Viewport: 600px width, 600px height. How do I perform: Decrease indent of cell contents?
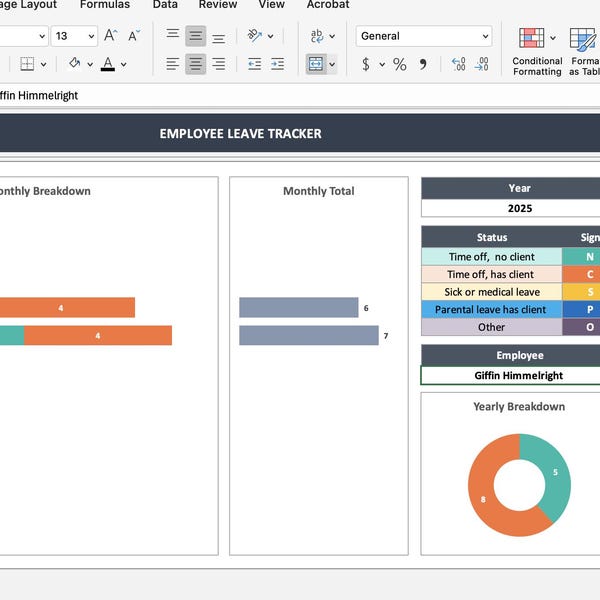coord(254,64)
